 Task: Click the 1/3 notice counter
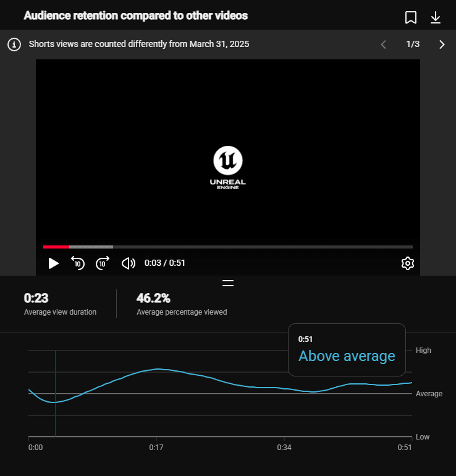(413, 44)
